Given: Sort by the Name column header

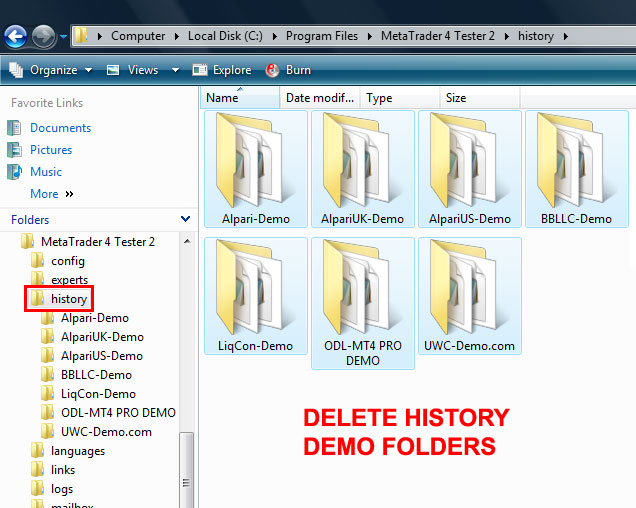Looking at the screenshot, I should 240,98.
